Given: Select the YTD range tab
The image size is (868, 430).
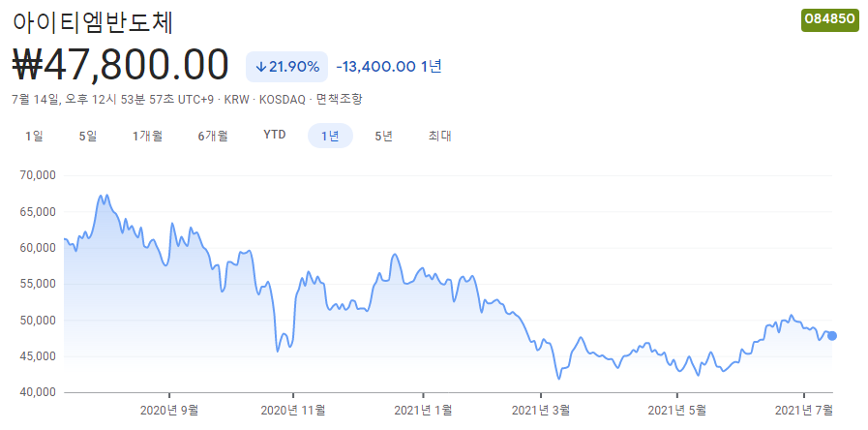Looking at the screenshot, I should click(x=275, y=136).
